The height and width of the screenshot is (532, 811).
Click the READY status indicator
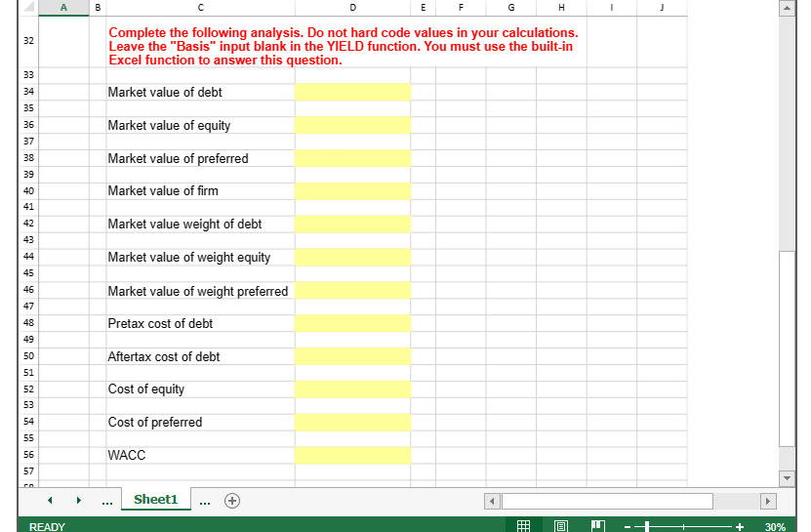pyautogui.click(x=47, y=527)
